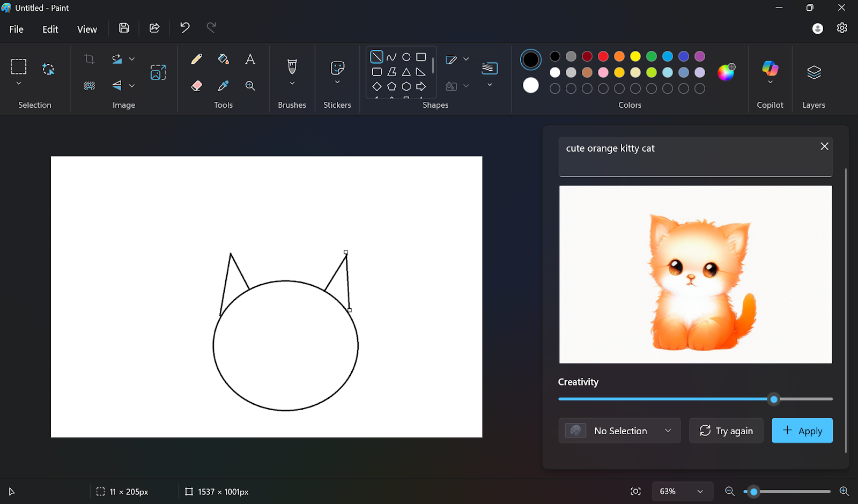Choose the Text tool

250,59
